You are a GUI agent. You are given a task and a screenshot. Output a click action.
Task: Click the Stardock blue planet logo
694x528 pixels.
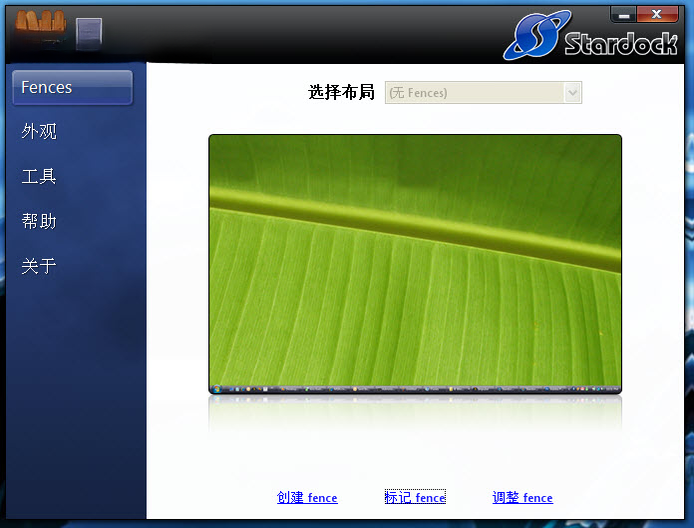pyautogui.click(x=536, y=35)
